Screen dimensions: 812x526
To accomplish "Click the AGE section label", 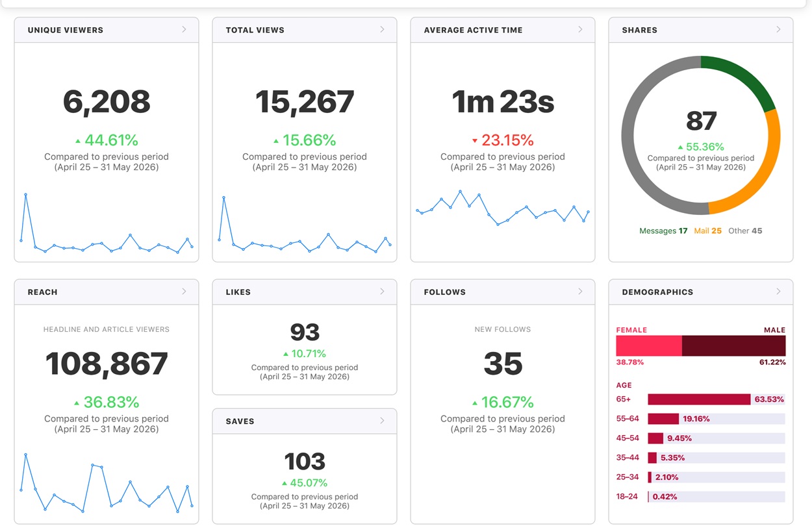I will [x=624, y=385].
